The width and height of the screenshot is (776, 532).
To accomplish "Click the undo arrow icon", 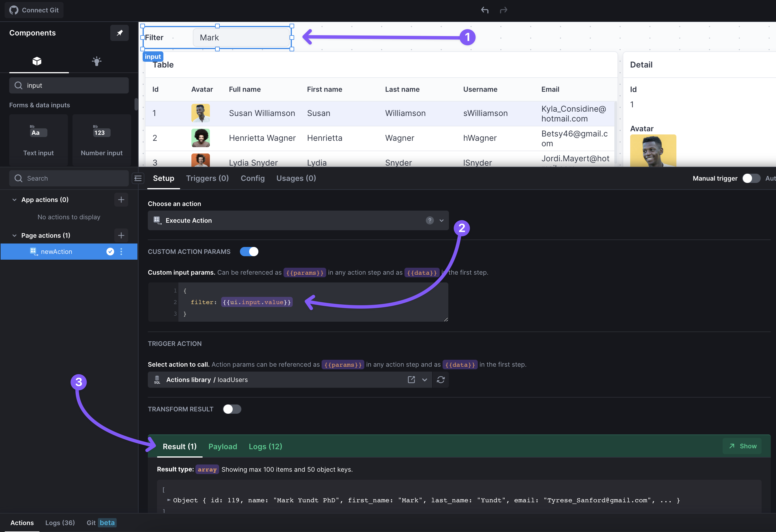I will 484,10.
